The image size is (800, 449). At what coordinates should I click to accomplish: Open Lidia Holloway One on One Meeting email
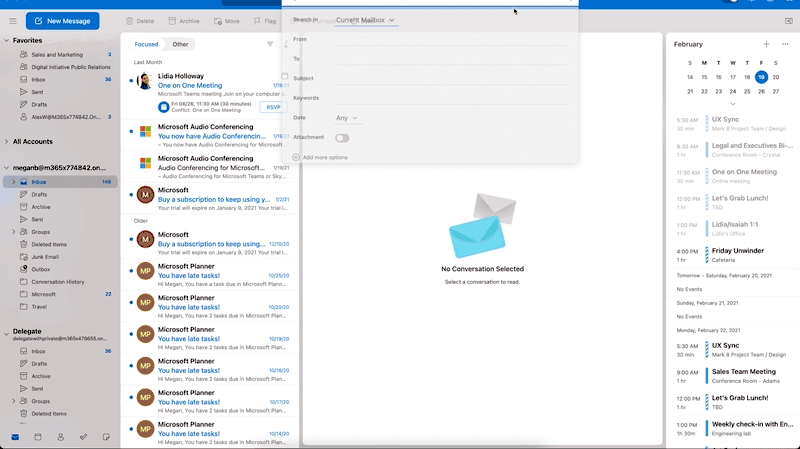tap(209, 92)
